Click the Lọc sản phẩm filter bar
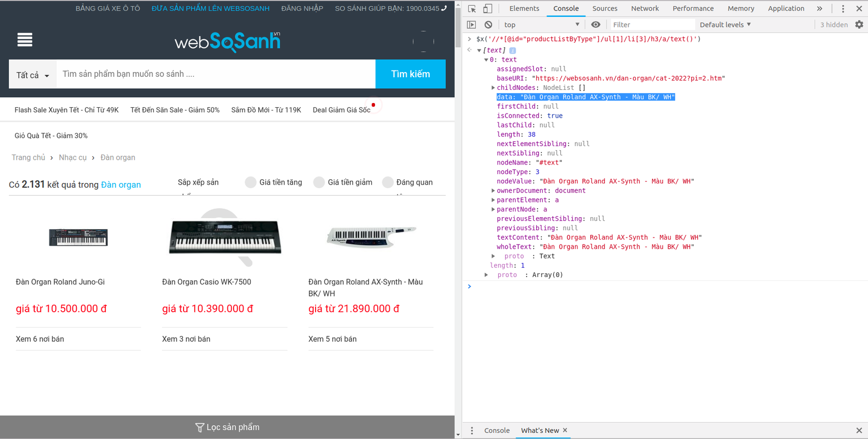 227,427
